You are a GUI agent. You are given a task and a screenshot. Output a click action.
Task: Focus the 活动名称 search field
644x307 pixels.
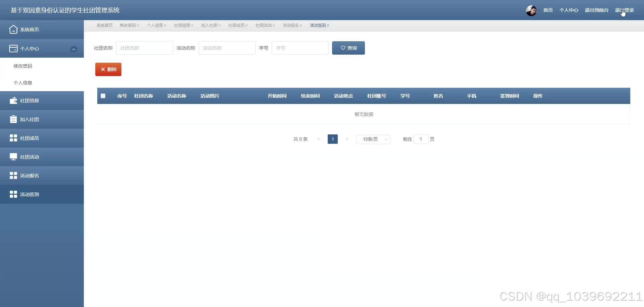(x=227, y=48)
